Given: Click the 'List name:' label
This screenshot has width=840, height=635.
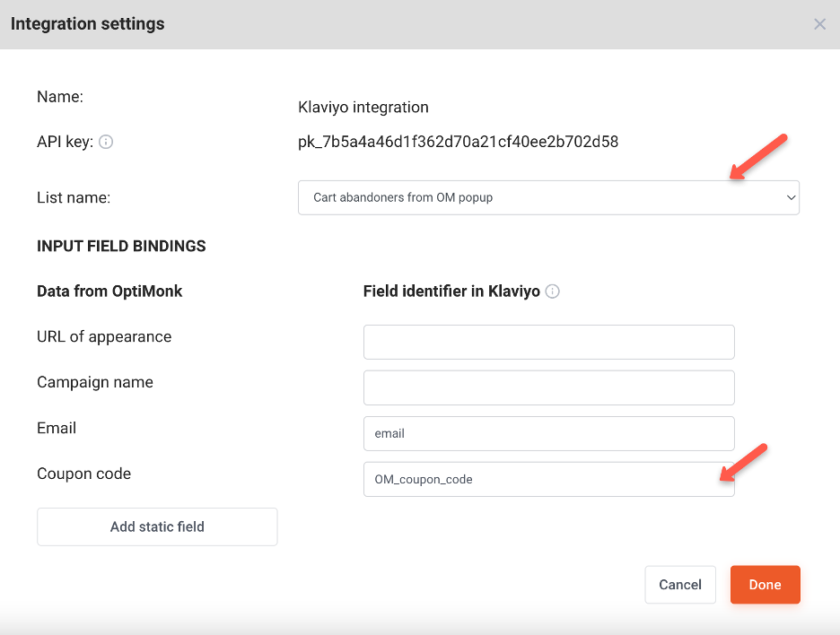Looking at the screenshot, I should click(74, 197).
